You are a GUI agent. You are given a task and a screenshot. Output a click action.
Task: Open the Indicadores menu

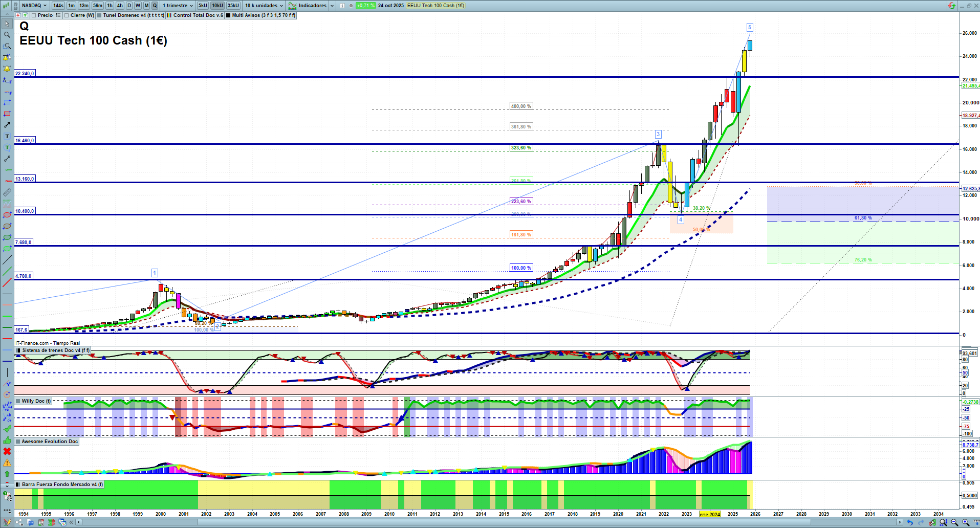pyautogui.click(x=312, y=6)
